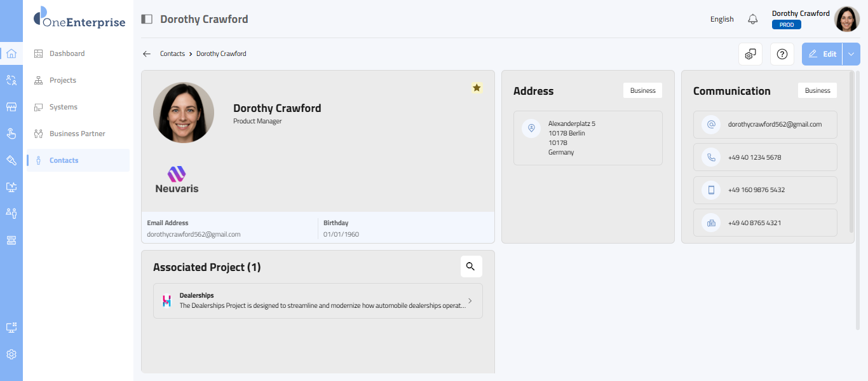Click the back arrow next to Contacts breadcrumb
The height and width of the screenshot is (381, 868).
(147, 54)
